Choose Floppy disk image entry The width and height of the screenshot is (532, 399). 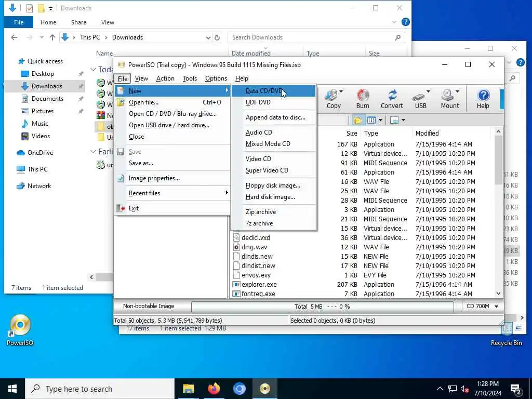click(273, 185)
